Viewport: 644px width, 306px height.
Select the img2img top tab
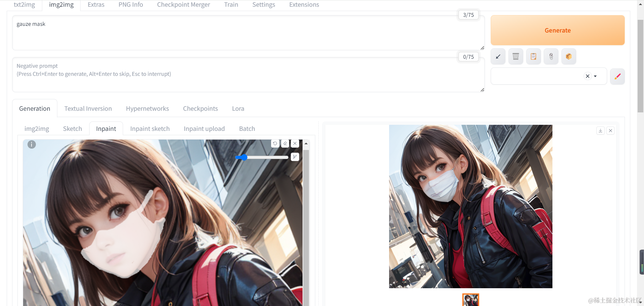[x=61, y=5]
